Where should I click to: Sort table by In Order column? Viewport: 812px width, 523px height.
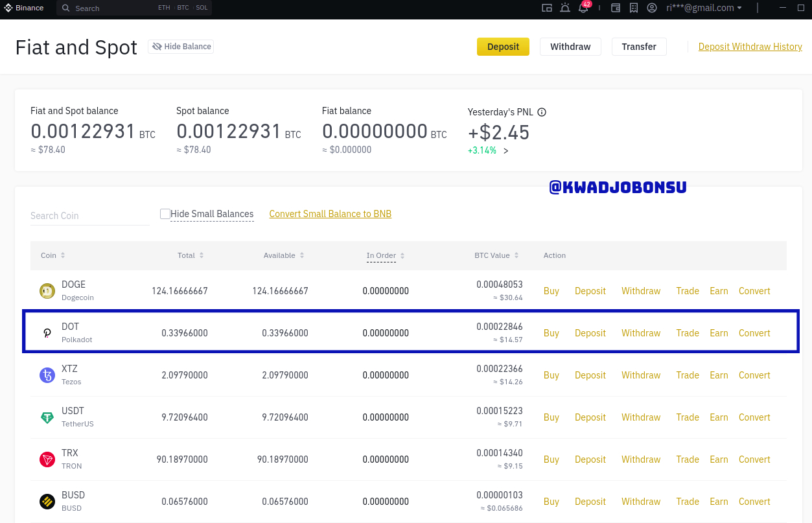point(386,255)
